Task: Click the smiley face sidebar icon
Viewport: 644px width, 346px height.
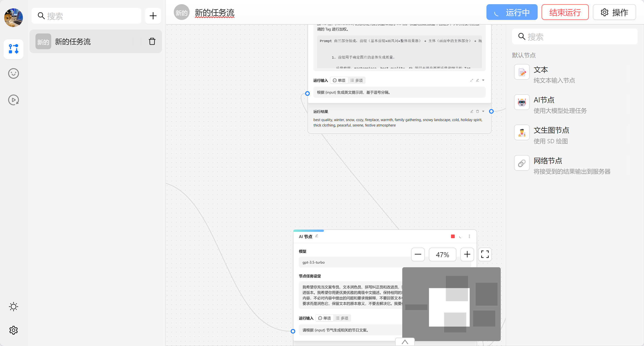Action: pyautogui.click(x=14, y=73)
